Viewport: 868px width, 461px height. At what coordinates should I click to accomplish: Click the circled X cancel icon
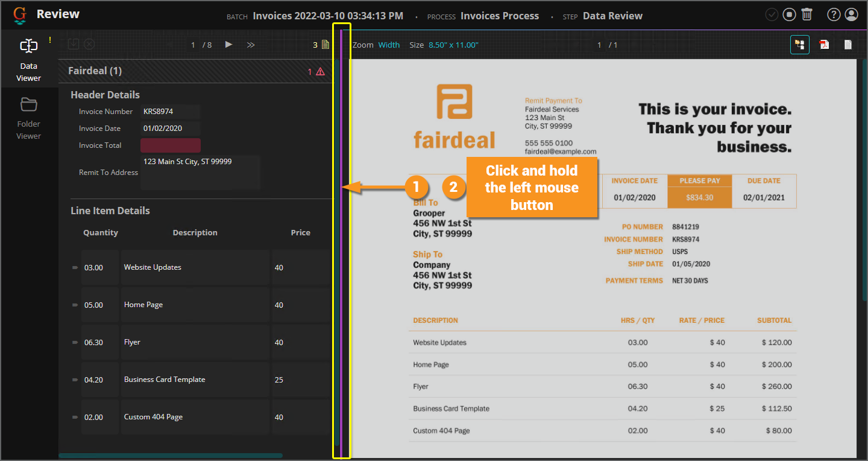89,44
